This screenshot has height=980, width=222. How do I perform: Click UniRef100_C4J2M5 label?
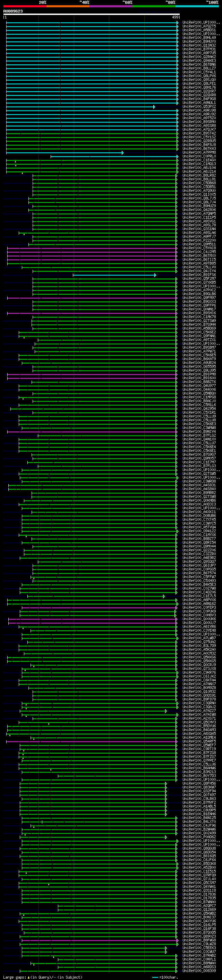click(199, 252)
